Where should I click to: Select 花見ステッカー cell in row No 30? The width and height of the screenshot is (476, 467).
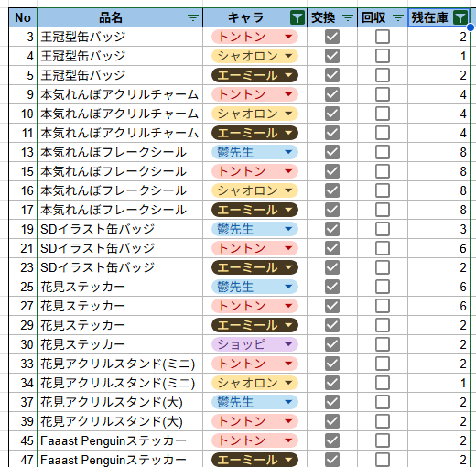(120, 344)
